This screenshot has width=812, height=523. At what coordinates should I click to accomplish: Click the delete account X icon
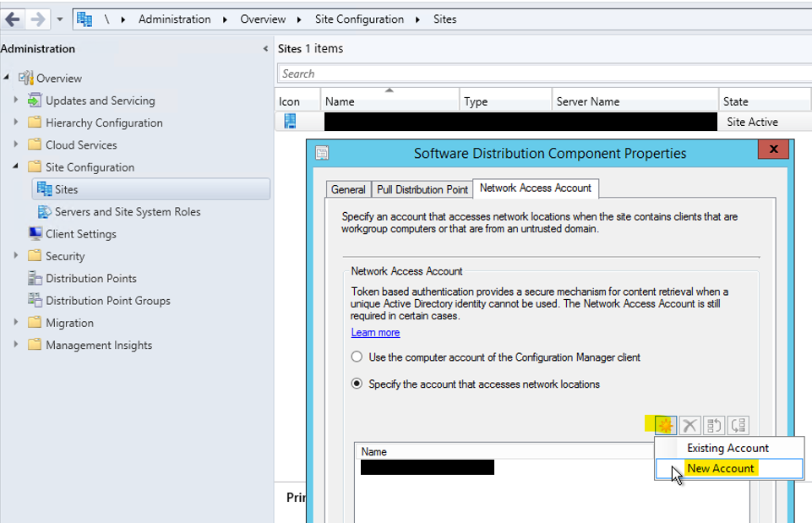tap(689, 426)
